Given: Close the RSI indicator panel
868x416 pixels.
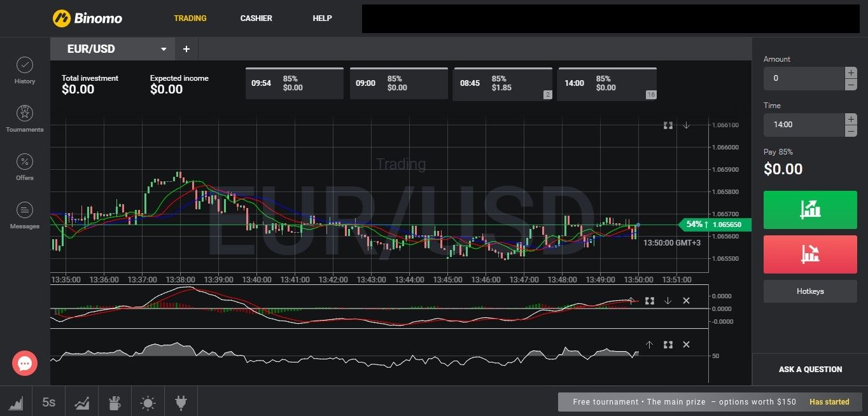Looking at the screenshot, I should tap(686, 345).
